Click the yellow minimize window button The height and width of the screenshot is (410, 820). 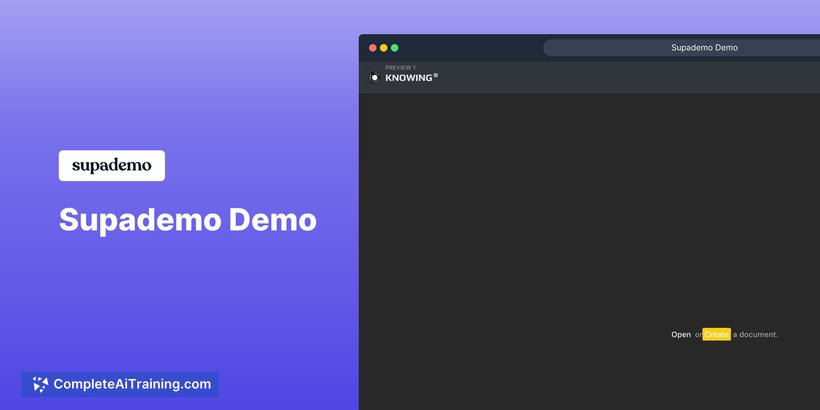(x=384, y=48)
